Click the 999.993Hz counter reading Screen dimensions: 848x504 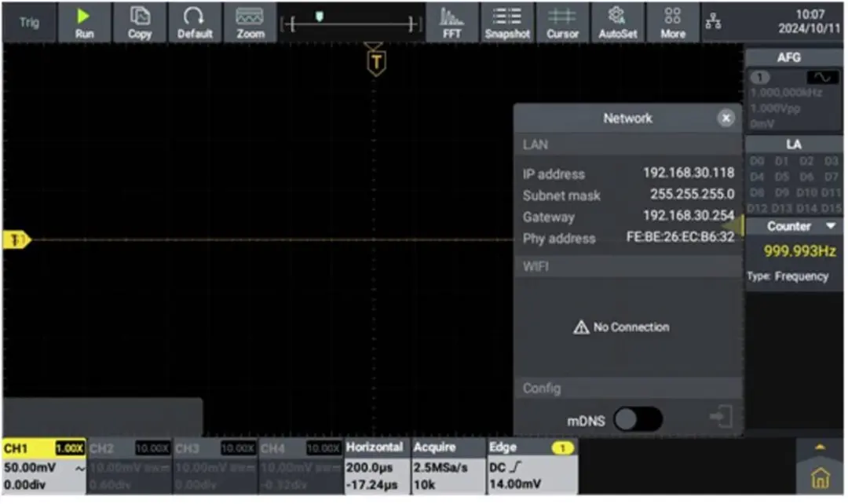[x=799, y=251]
